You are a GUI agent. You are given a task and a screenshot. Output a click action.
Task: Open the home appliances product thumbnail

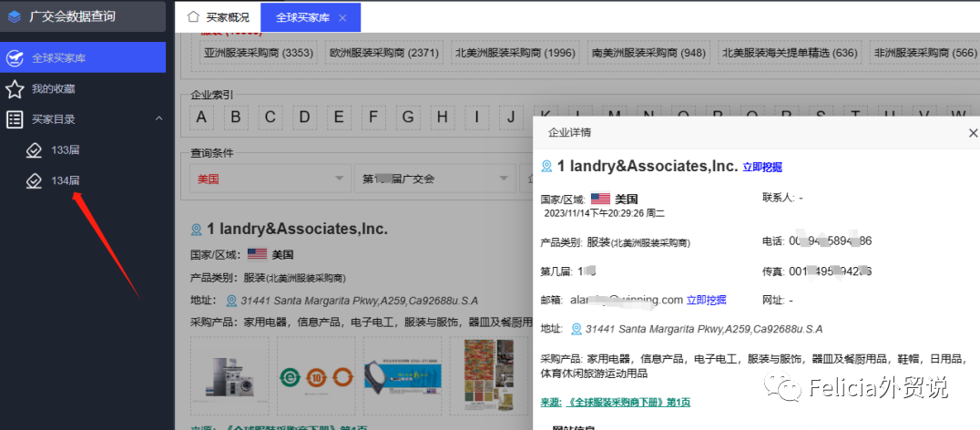[x=230, y=376]
